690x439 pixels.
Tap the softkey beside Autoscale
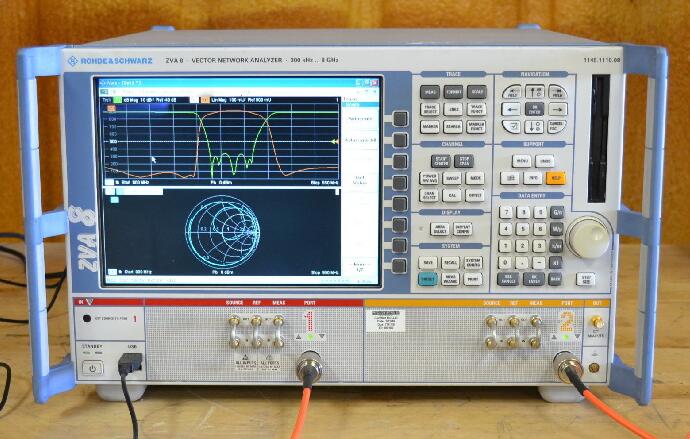point(400,119)
